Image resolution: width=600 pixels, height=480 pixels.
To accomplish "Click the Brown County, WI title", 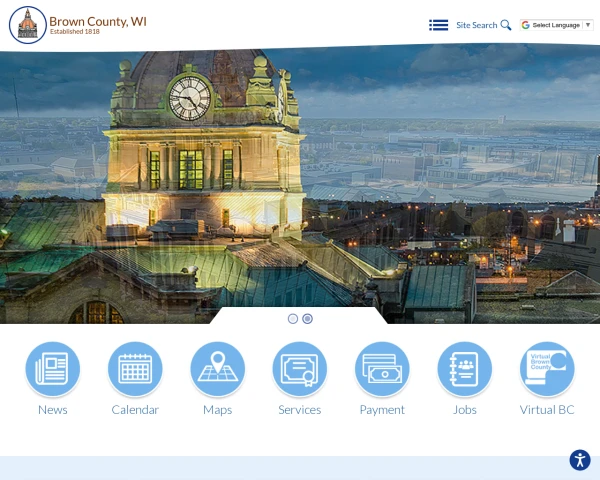I will click(98, 21).
